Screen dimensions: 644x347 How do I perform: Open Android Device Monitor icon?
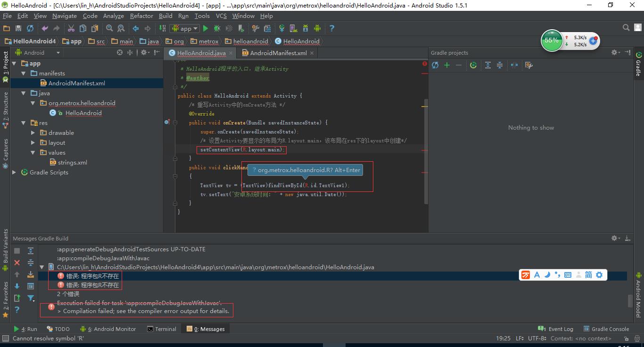(317, 28)
